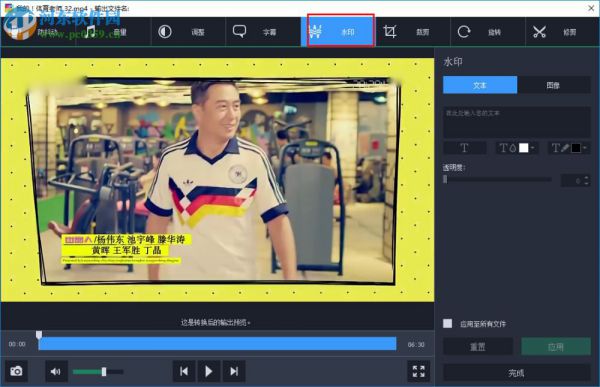Open the crop tool tab

[413, 32]
